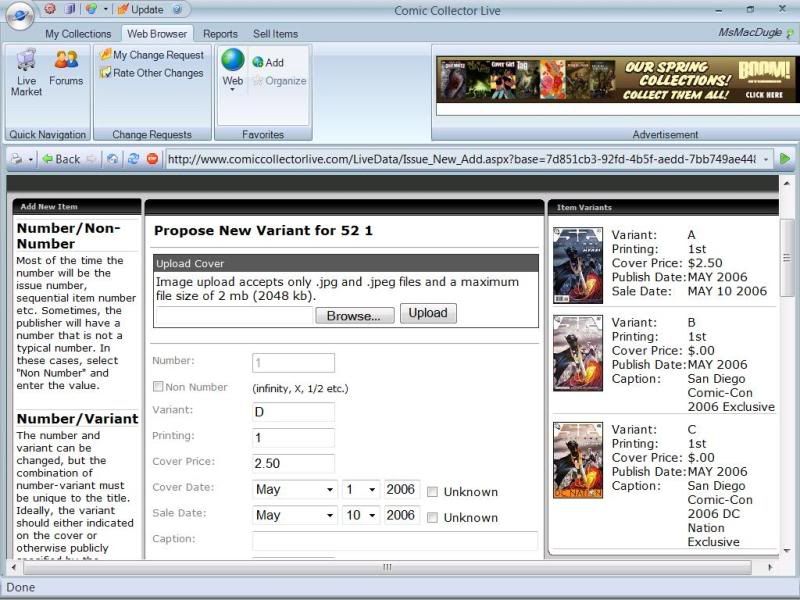Go to browser home page icon
Screen dimensions: 800x600
point(112,159)
